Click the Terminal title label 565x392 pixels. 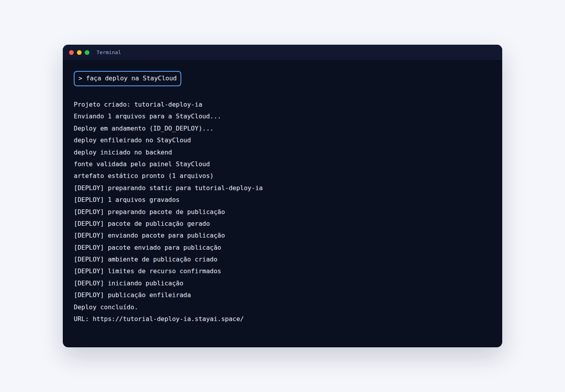[x=109, y=53]
